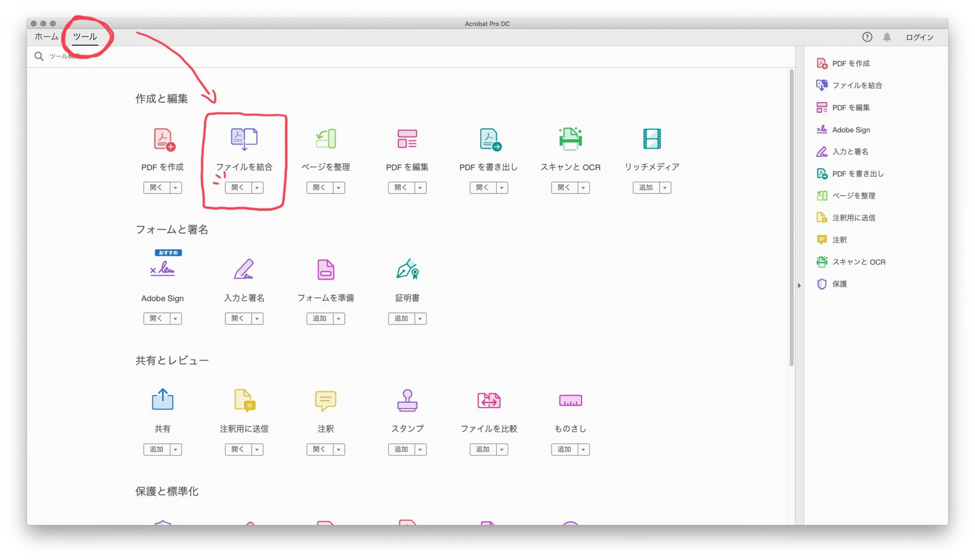Viewport: 975px width, 560px height.
Task: Open dropdown arrow under スタンプ
Action: (x=420, y=450)
